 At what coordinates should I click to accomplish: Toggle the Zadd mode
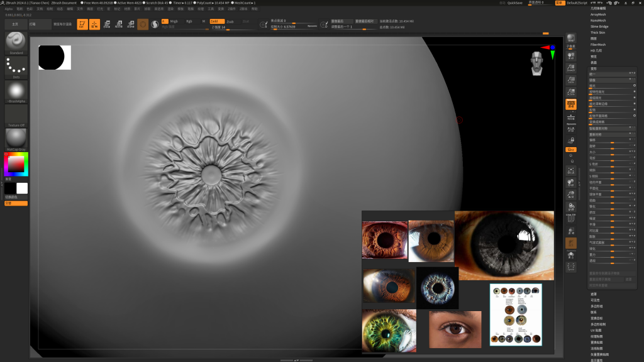[x=217, y=21]
